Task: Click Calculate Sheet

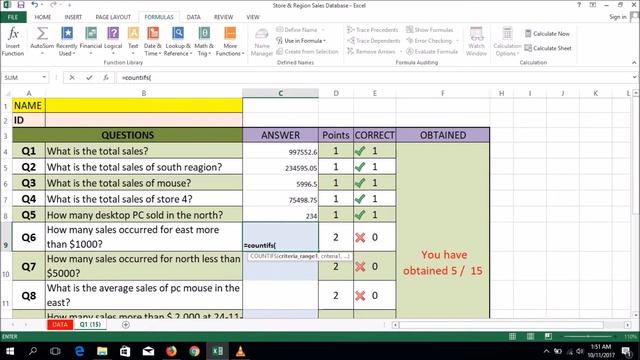Action: [x=548, y=48]
